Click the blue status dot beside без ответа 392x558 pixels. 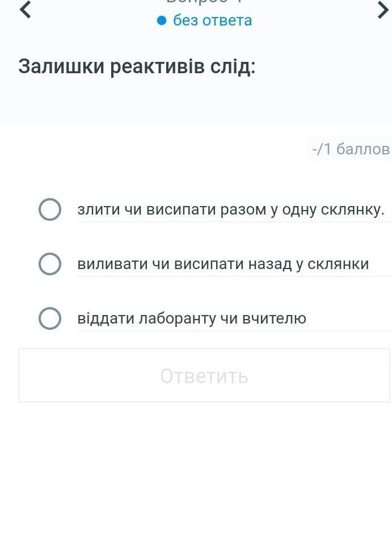162,21
